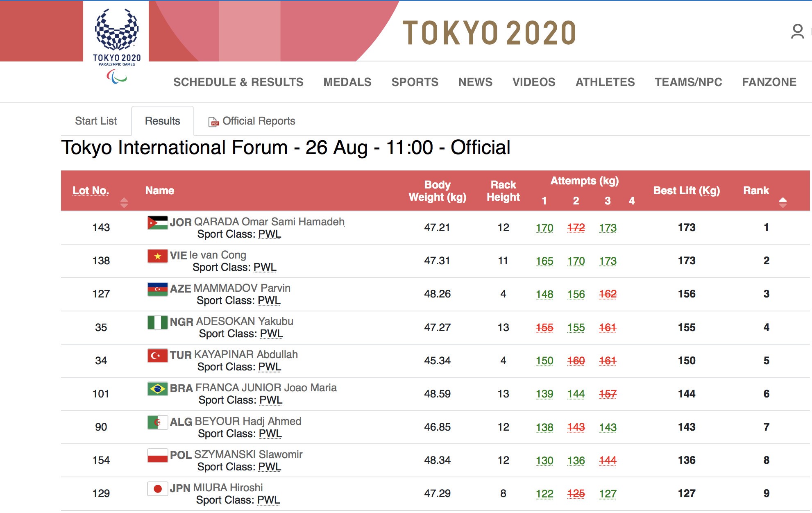
Task: Click the PDF icon beside Official Reports
Action: (213, 122)
